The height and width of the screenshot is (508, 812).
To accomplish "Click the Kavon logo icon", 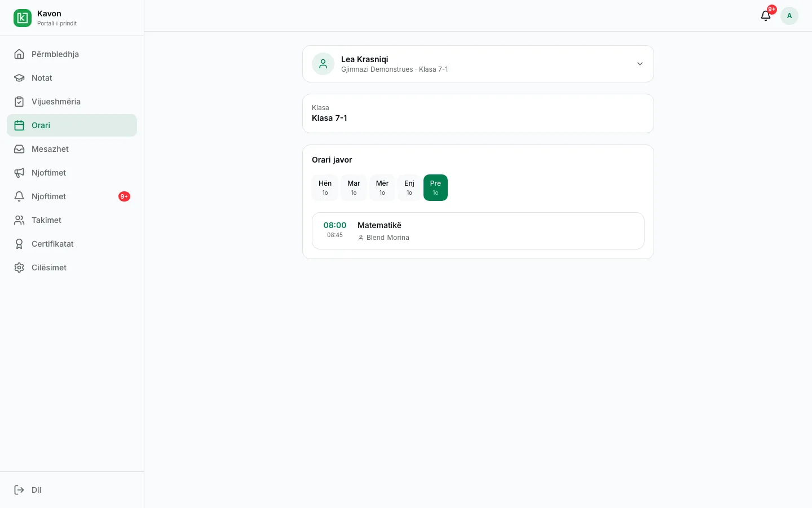I will 23,18.
